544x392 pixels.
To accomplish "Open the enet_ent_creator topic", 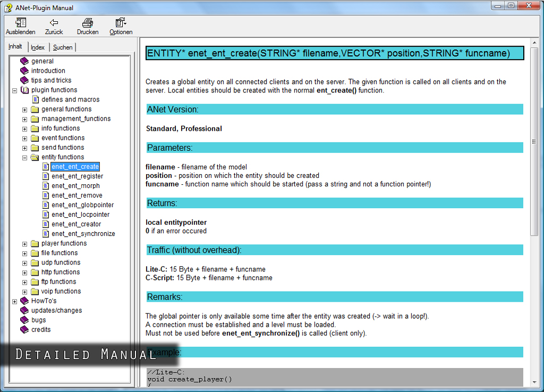I will [76, 224].
